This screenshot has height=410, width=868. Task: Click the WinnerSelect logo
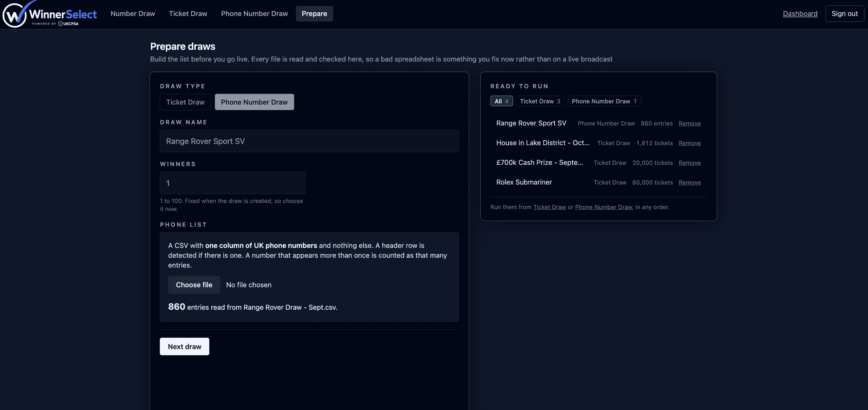[x=50, y=14]
